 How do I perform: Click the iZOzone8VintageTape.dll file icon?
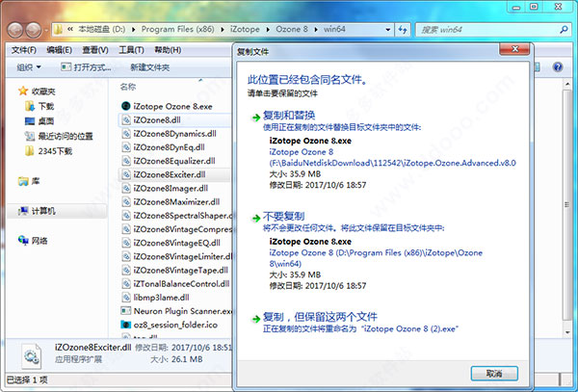[126, 270]
